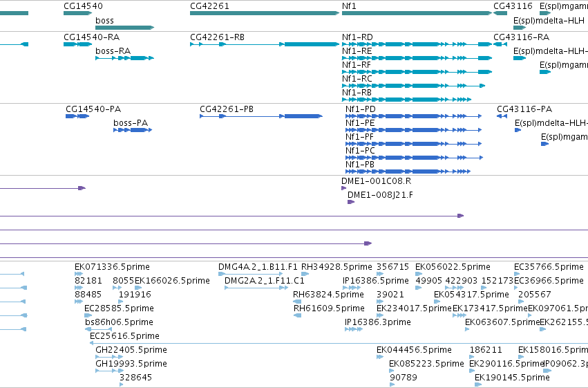Select EK063607.5prime EST

click(467, 329)
